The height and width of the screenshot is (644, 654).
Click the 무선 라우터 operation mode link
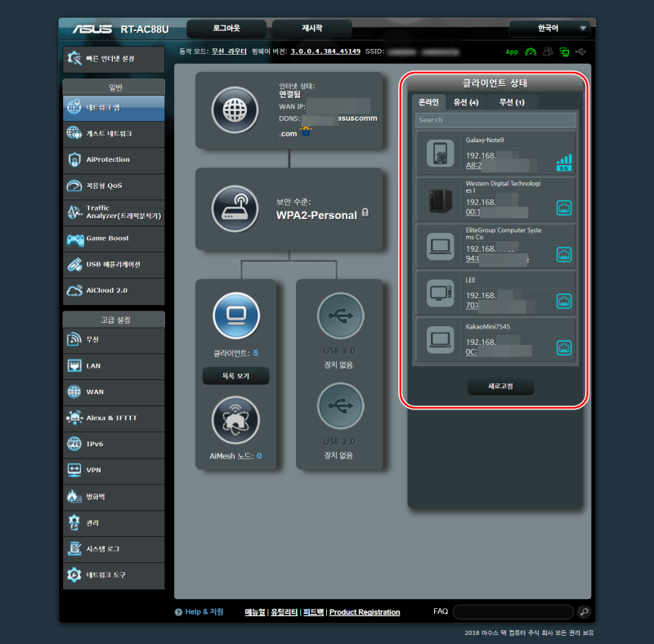(x=229, y=51)
